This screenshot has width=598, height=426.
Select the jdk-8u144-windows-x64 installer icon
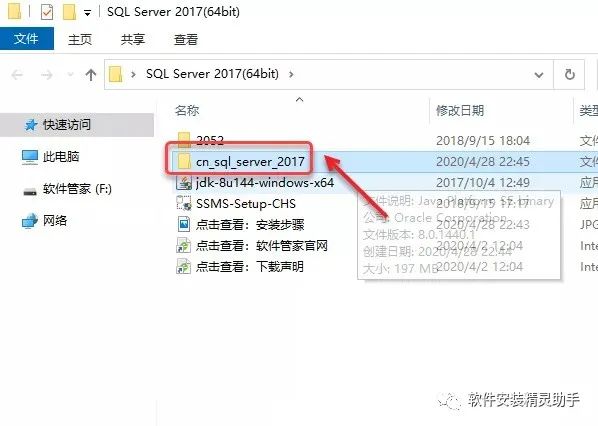pos(184,183)
